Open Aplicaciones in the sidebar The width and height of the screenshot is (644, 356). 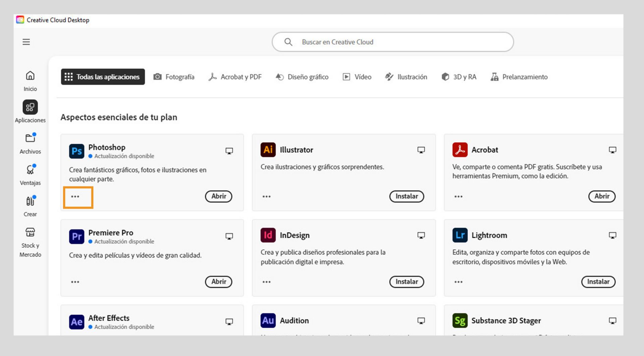click(x=30, y=112)
